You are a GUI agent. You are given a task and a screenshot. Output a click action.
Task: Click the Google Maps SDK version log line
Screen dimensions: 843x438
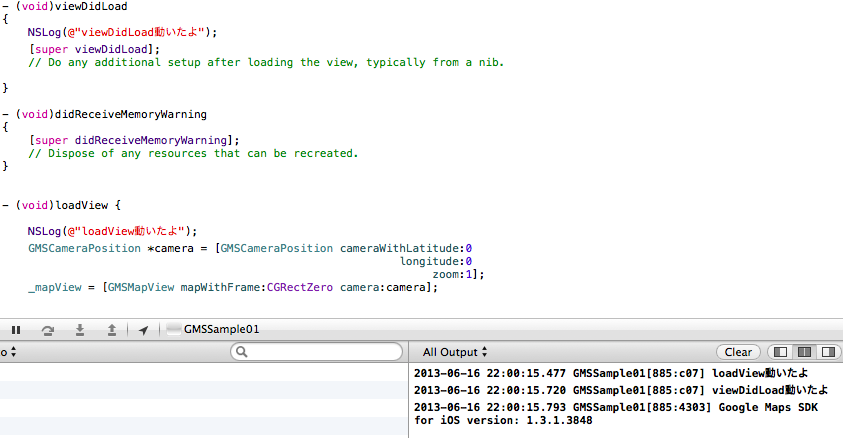point(616,414)
